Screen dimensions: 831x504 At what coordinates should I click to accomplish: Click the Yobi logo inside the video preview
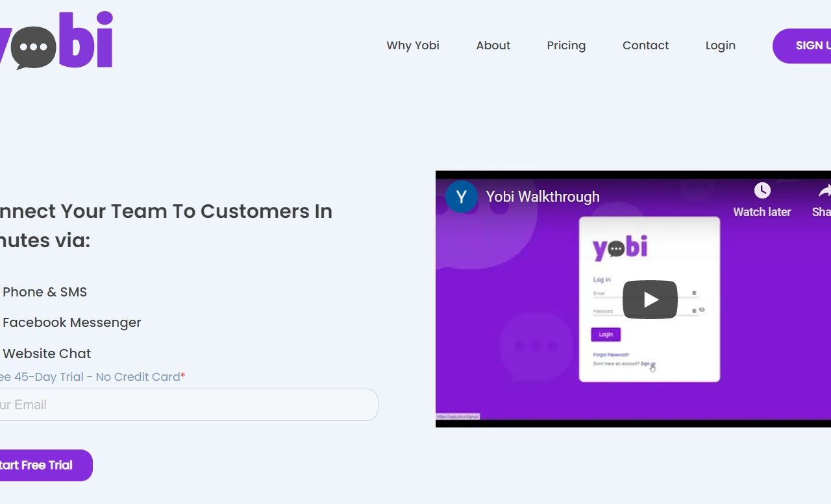tap(620, 248)
